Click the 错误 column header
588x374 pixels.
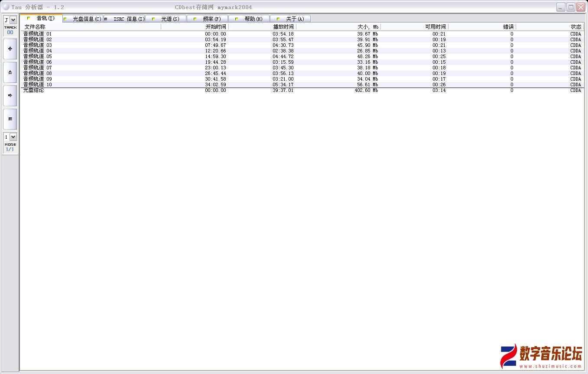click(482, 27)
